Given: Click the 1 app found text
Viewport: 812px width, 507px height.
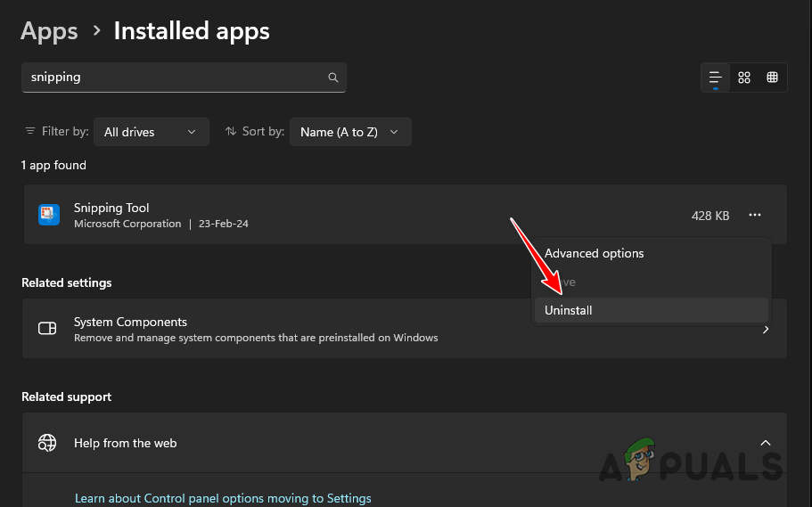Looking at the screenshot, I should point(53,165).
